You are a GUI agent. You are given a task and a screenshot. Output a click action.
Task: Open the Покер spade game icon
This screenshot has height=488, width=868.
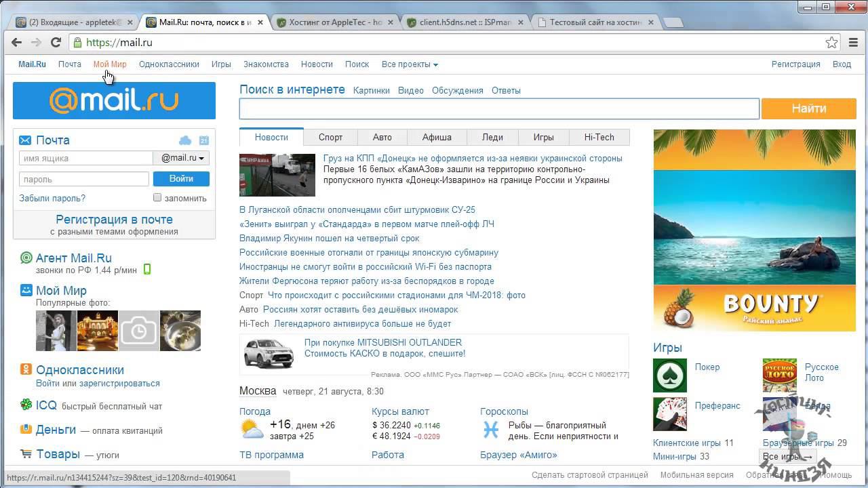(x=670, y=375)
